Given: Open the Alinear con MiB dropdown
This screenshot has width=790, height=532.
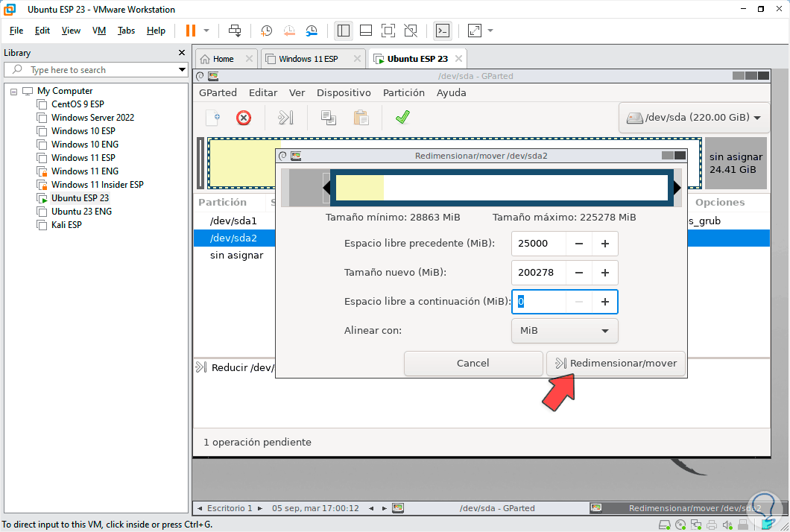Looking at the screenshot, I should (x=564, y=331).
